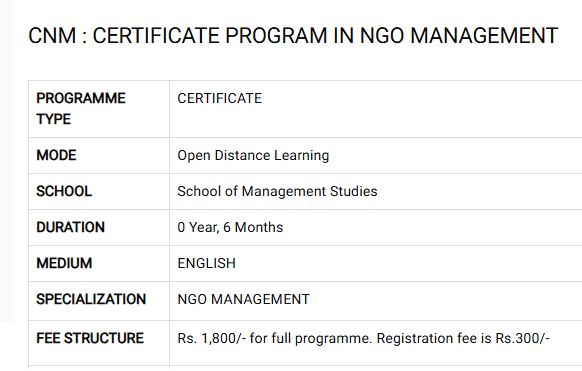
Task: Click the CNM abbreviation in the title
Action: coord(52,36)
